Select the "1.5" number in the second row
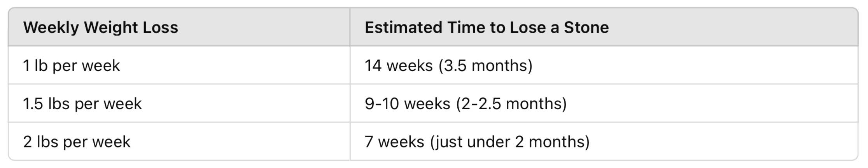 click(33, 103)
